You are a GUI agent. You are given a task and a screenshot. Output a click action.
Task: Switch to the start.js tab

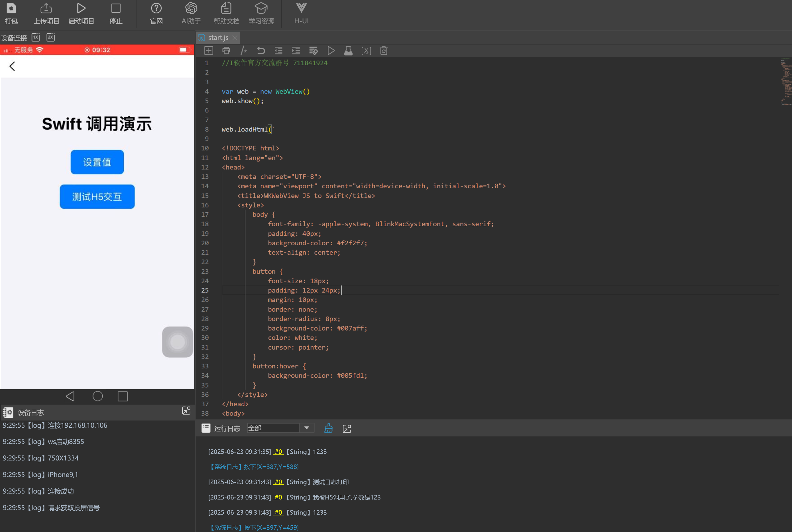pos(218,38)
